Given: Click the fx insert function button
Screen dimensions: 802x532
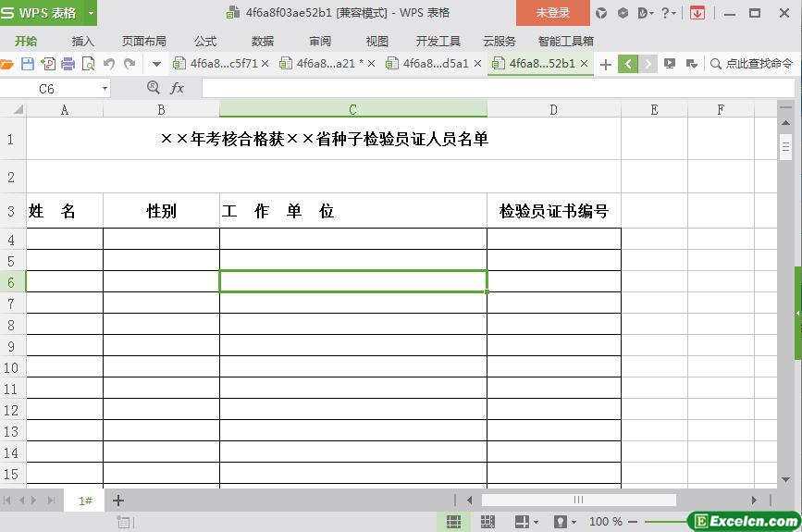Looking at the screenshot, I should pos(177,89).
